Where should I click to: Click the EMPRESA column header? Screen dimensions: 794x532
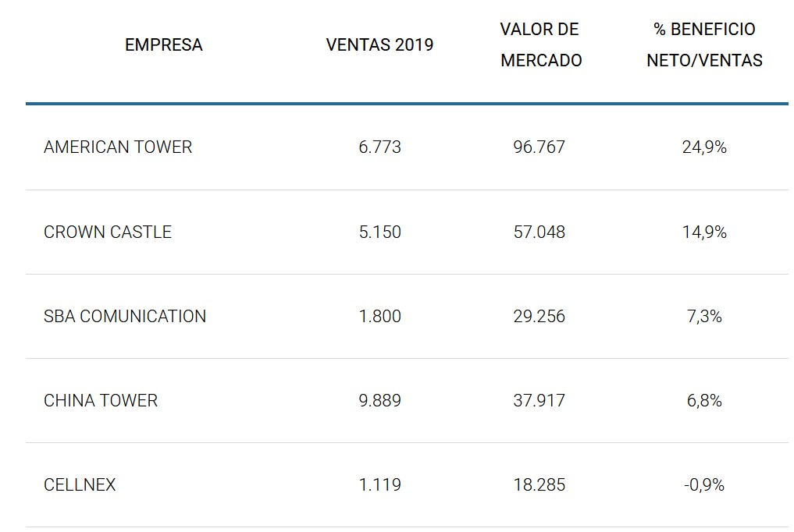(163, 45)
